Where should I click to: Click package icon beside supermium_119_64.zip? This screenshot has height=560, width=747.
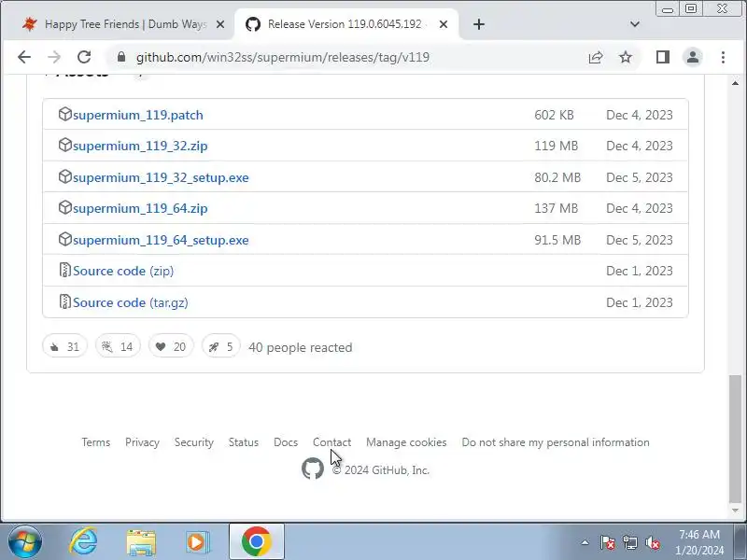tap(64, 207)
